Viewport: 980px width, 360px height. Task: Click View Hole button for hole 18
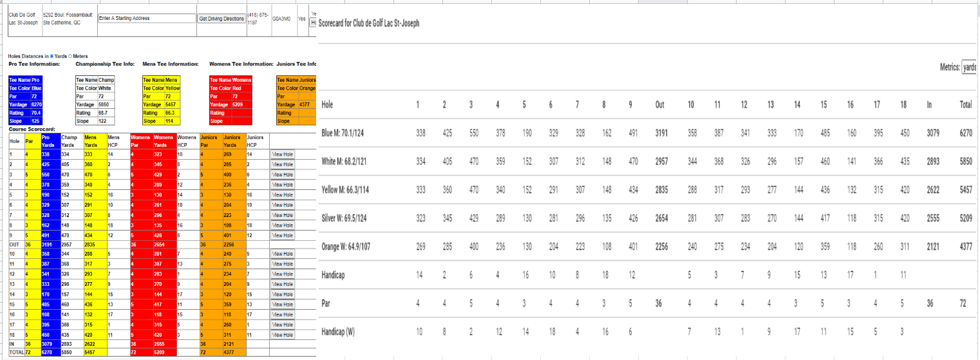pyautogui.click(x=283, y=335)
